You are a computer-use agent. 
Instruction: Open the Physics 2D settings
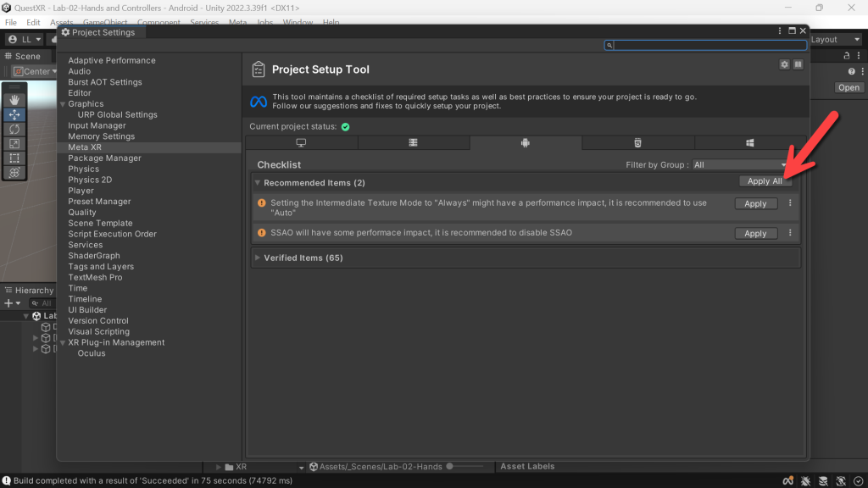click(90, 180)
